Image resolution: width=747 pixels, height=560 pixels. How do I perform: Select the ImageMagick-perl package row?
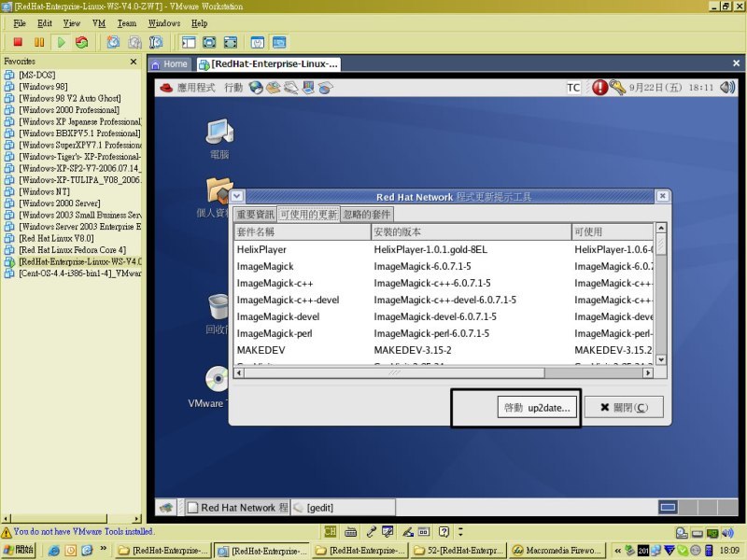tap(444, 333)
